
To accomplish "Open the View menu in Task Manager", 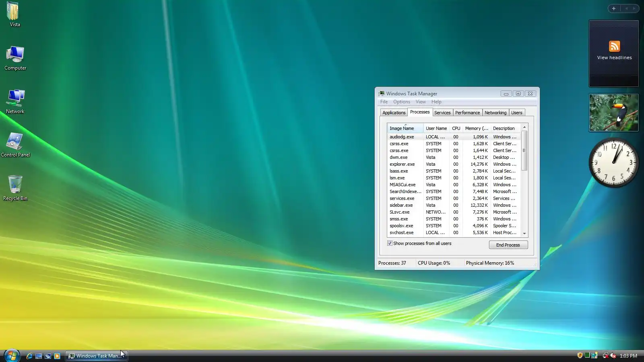I will pyautogui.click(x=421, y=102).
